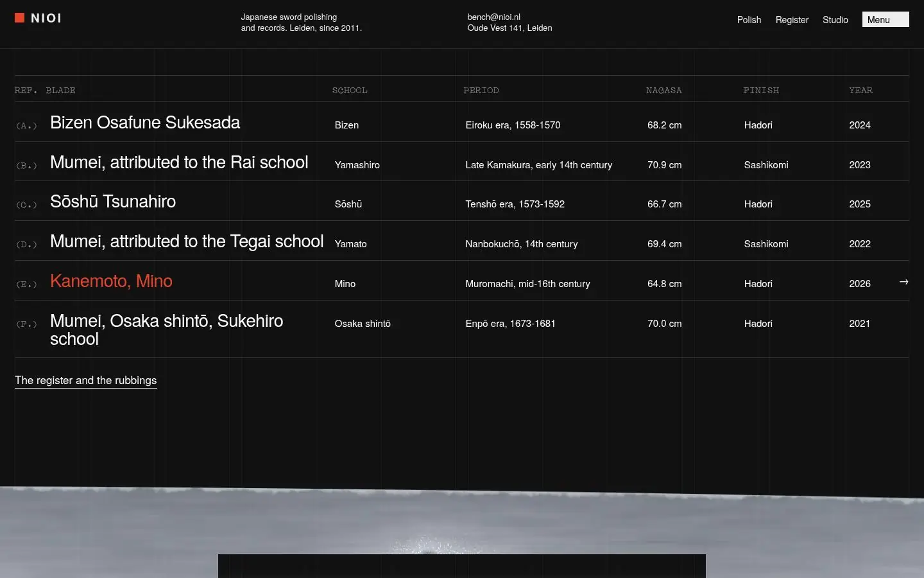Click the 70.9 cm nagasa value
The height and width of the screenshot is (578, 924).
pyautogui.click(x=665, y=165)
